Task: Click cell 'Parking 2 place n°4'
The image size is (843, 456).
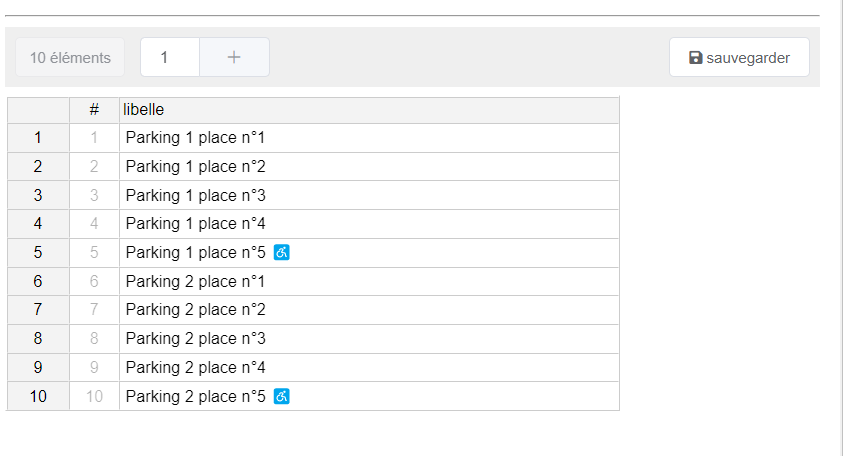Action: [369, 368]
